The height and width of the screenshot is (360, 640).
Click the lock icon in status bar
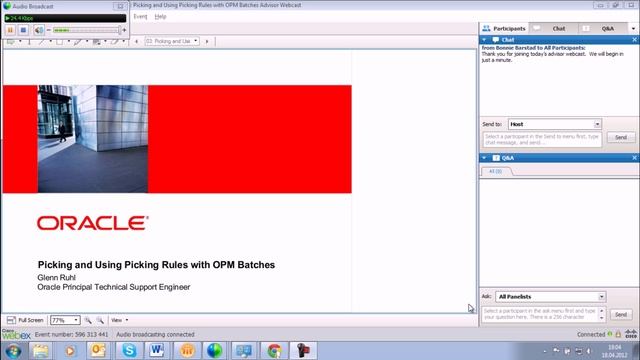(618, 334)
